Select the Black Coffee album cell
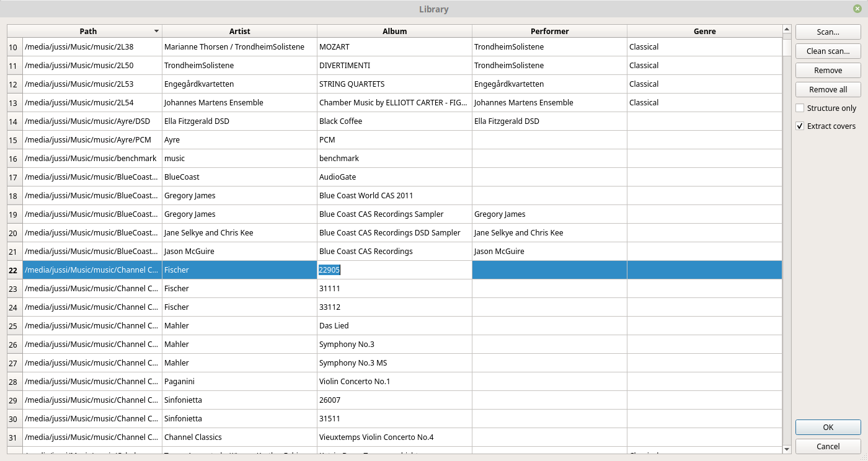Image resolution: width=868 pixels, height=461 pixels. (x=394, y=121)
